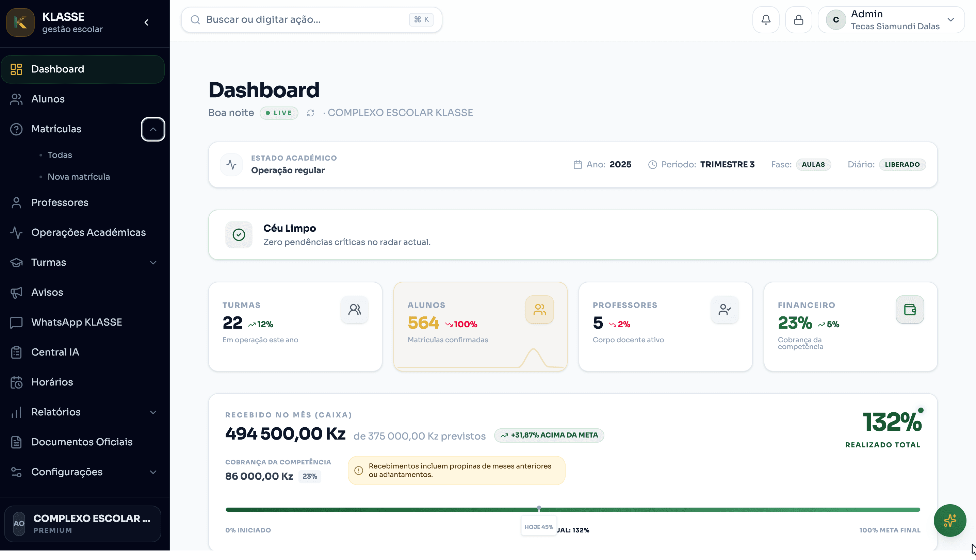Click the calendar icon beside Ano
Image resolution: width=976 pixels, height=560 pixels.
[x=578, y=165]
